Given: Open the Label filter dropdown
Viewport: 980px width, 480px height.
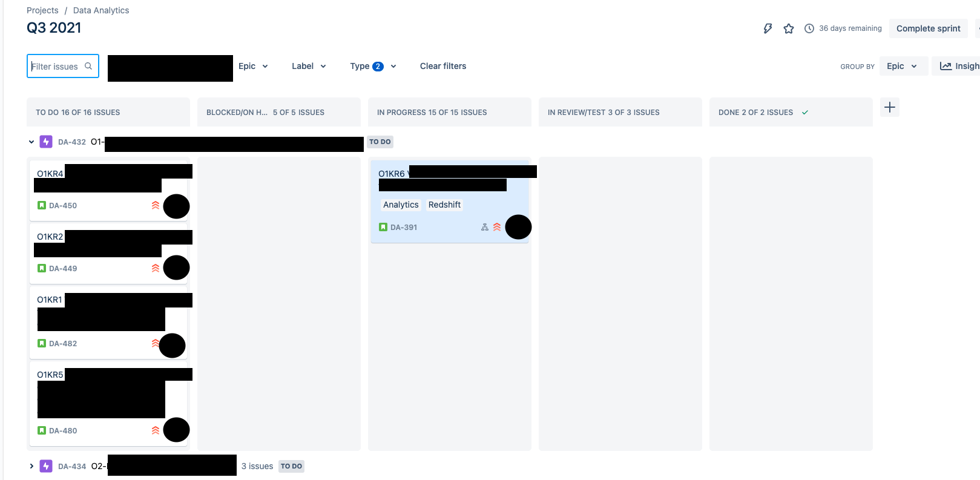Looking at the screenshot, I should point(309,66).
